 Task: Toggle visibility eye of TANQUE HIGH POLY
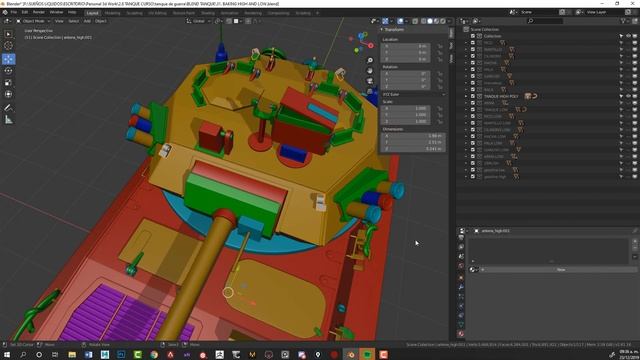coord(628,96)
